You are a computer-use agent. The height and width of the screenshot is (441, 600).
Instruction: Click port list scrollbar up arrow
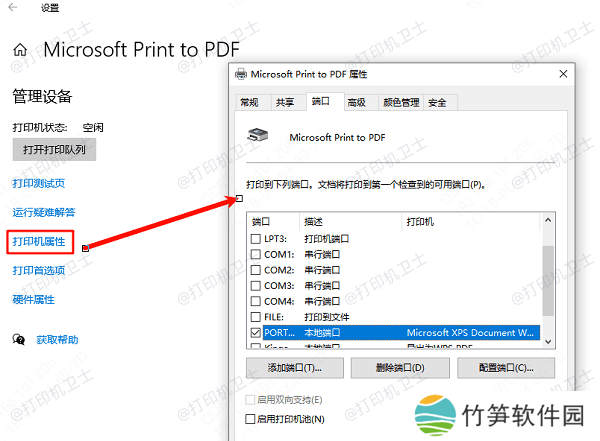548,220
